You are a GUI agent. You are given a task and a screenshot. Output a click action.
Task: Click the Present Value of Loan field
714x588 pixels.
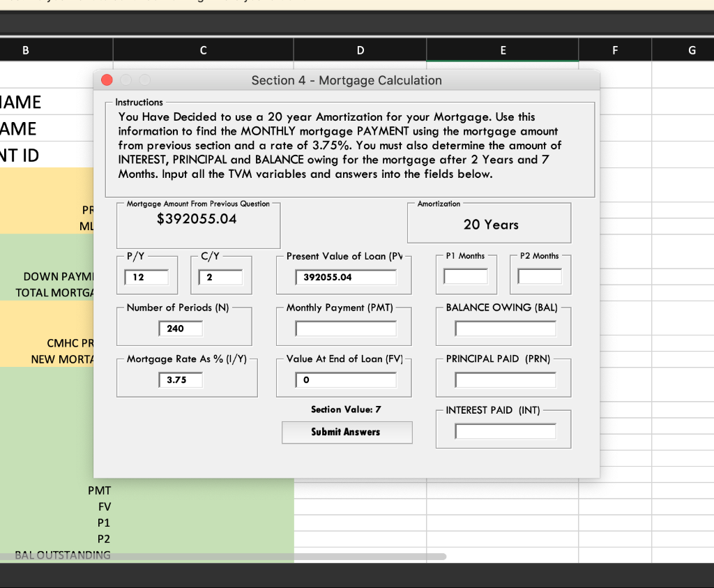[x=346, y=278]
